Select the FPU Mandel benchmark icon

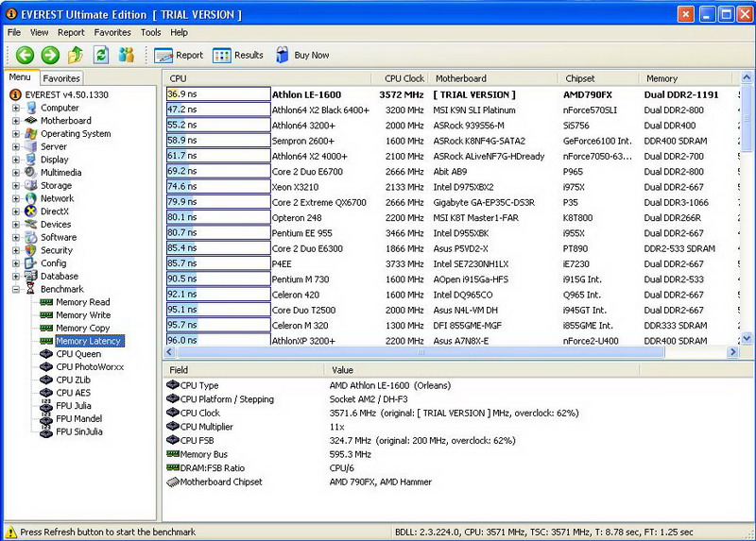pyautogui.click(x=46, y=418)
